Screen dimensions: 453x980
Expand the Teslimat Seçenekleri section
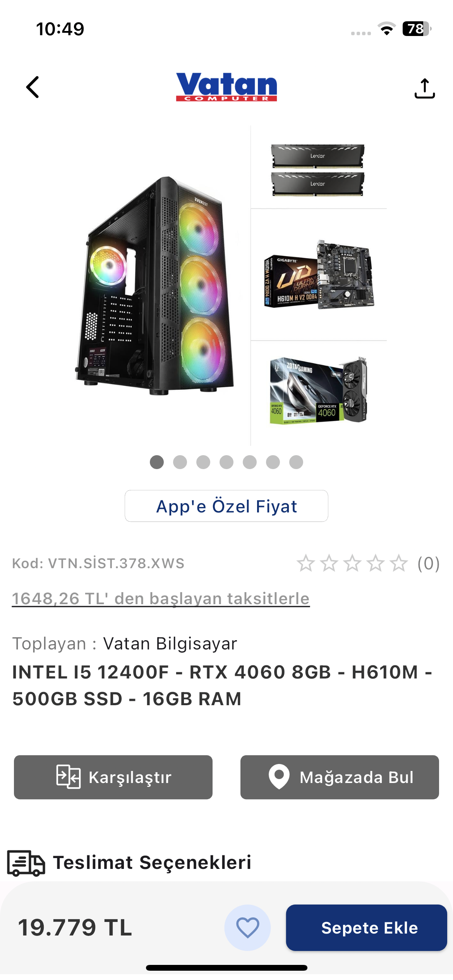[x=152, y=863]
